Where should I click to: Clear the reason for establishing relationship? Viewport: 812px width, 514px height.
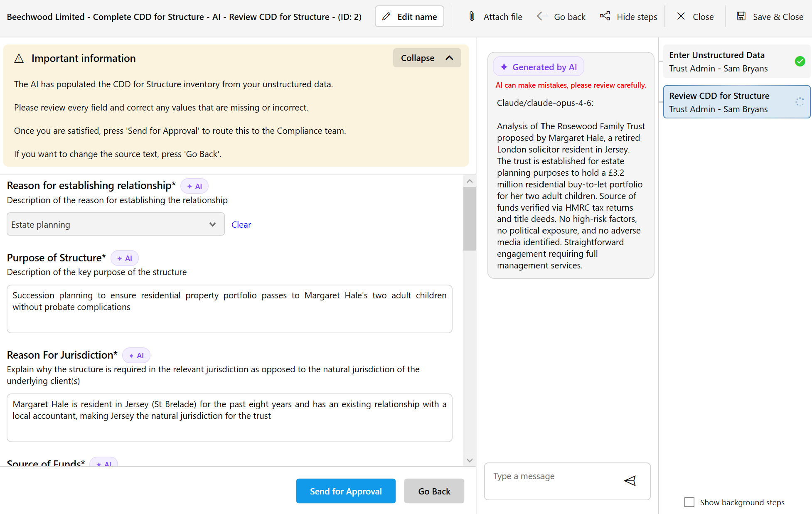tap(241, 224)
